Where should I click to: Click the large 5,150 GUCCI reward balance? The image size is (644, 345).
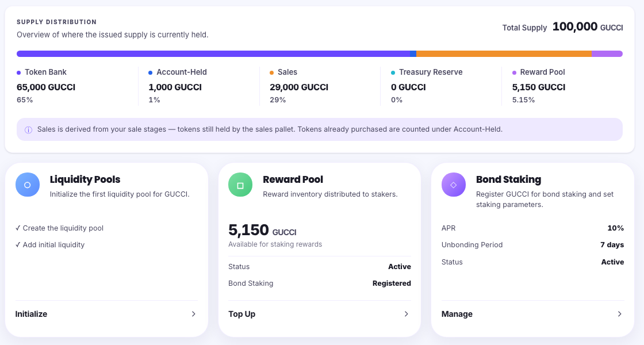click(x=262, y=230)
